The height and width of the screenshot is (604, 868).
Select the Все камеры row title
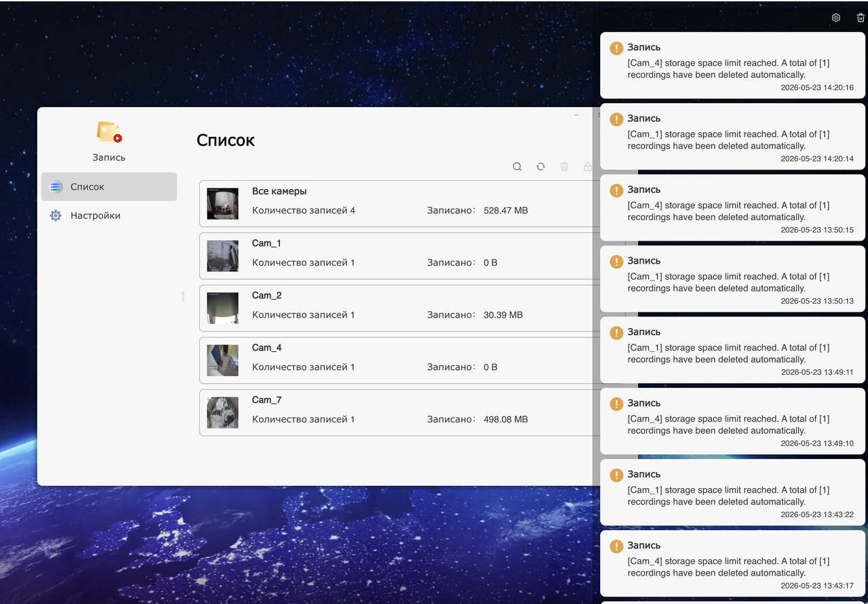coord(279,191)
